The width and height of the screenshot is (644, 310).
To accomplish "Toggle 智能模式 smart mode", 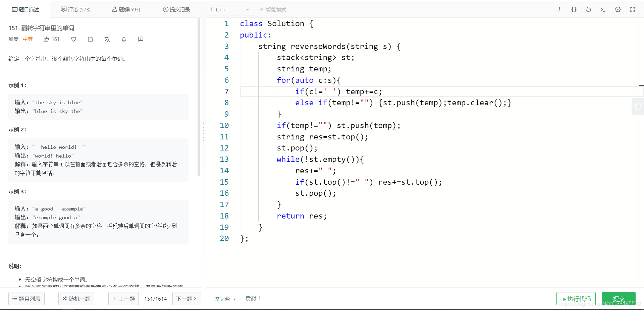I will pyautogui.click(x=273, y=9).
